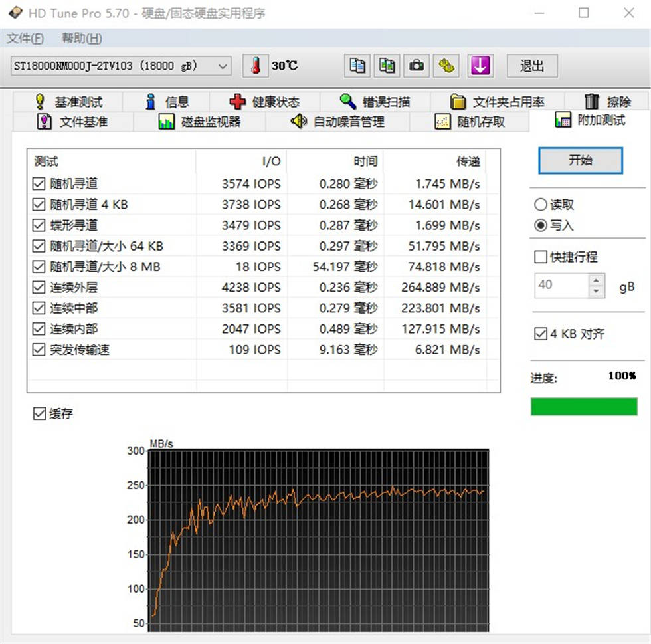Switch to the 磁盘监视器 tab
This screenshot has height=644, width=651.
(x=199, y=122)
